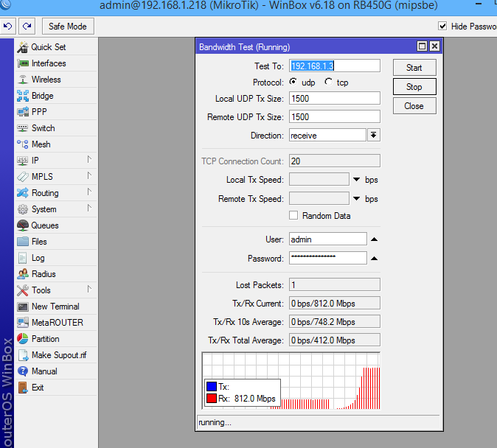Select the udp protocol radio button
The width and height of the screenshot is (497, 448).
click(x=293, y=82)
